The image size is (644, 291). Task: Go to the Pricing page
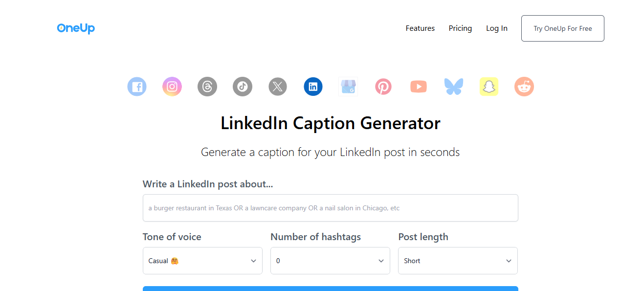[x=460, y=28]
